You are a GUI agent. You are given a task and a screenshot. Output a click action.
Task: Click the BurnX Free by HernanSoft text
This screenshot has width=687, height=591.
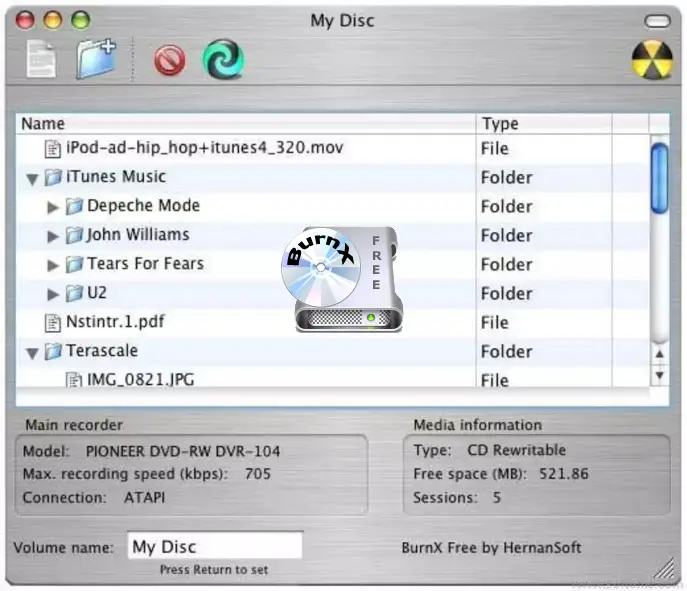coord(491,548)
